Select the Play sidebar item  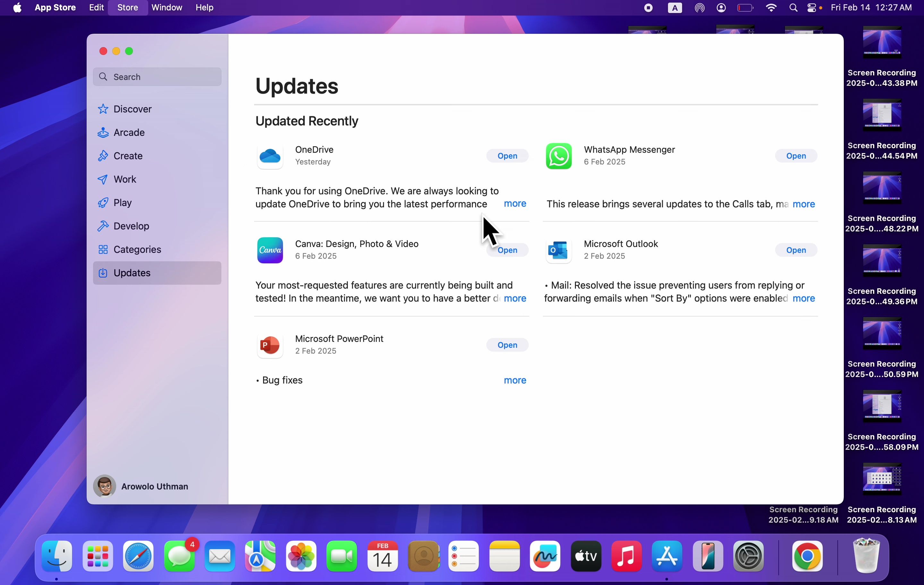(157, 203)
